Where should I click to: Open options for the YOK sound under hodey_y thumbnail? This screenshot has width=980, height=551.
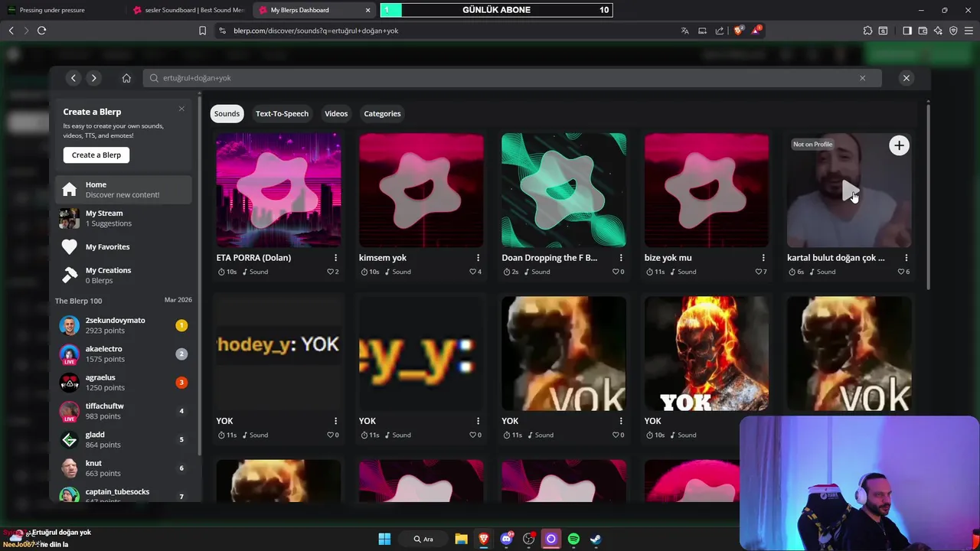[335, 421]
